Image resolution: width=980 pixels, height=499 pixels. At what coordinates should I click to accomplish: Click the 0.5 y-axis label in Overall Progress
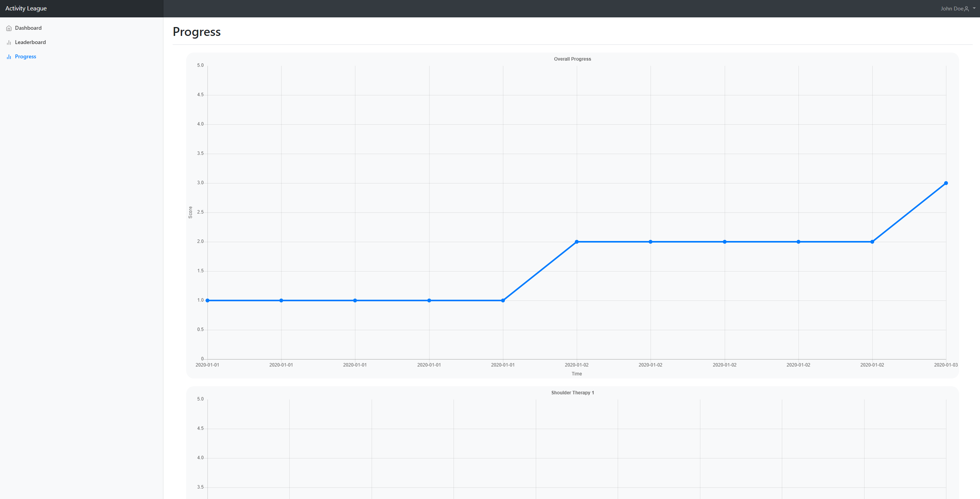click(x=200, y=329)
